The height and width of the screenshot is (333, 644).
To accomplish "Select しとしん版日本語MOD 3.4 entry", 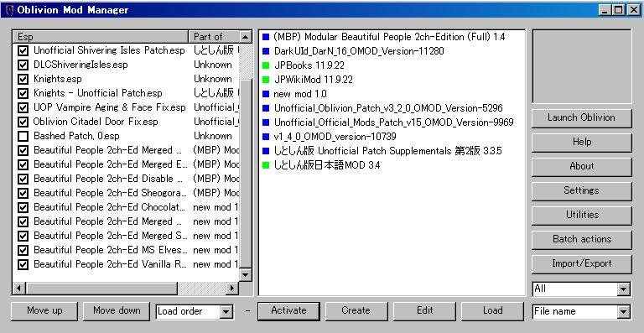I will pos(327,165).
